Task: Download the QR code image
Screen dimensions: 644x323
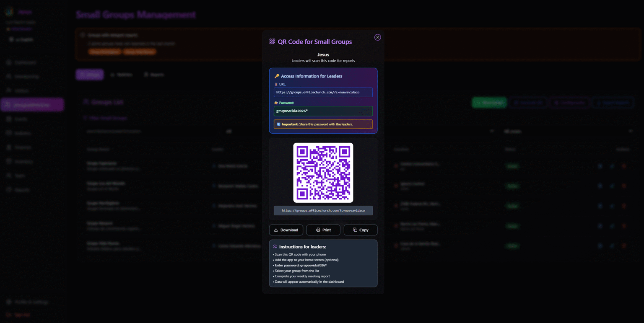Action: point(286,230)
